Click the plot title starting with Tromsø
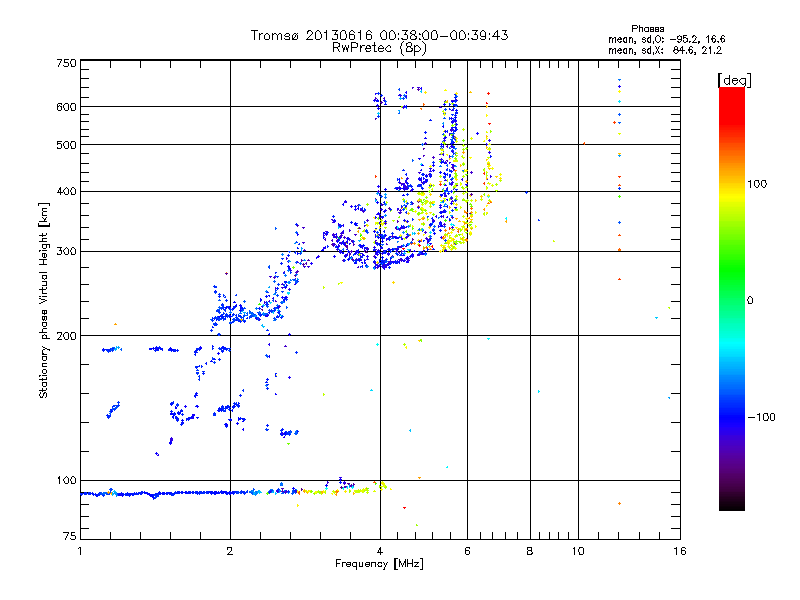This screenshot has height=600, width=800. (x=379, y=35)
